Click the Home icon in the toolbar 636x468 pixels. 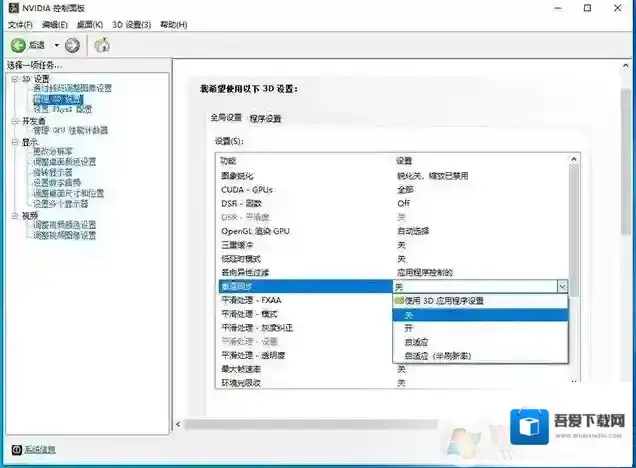coord(102,45)
